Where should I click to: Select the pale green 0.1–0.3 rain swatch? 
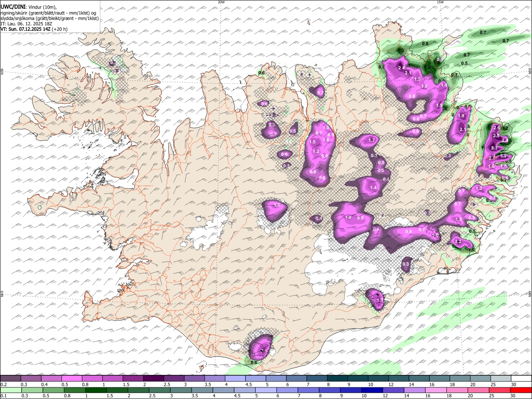11,390
